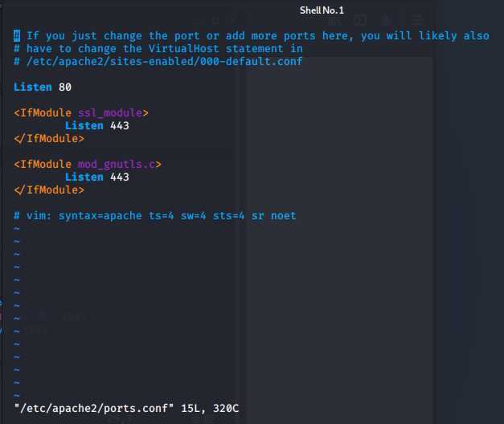
Task: Click 'Listen 443' under ssl_module
Action: pos(97,125)
